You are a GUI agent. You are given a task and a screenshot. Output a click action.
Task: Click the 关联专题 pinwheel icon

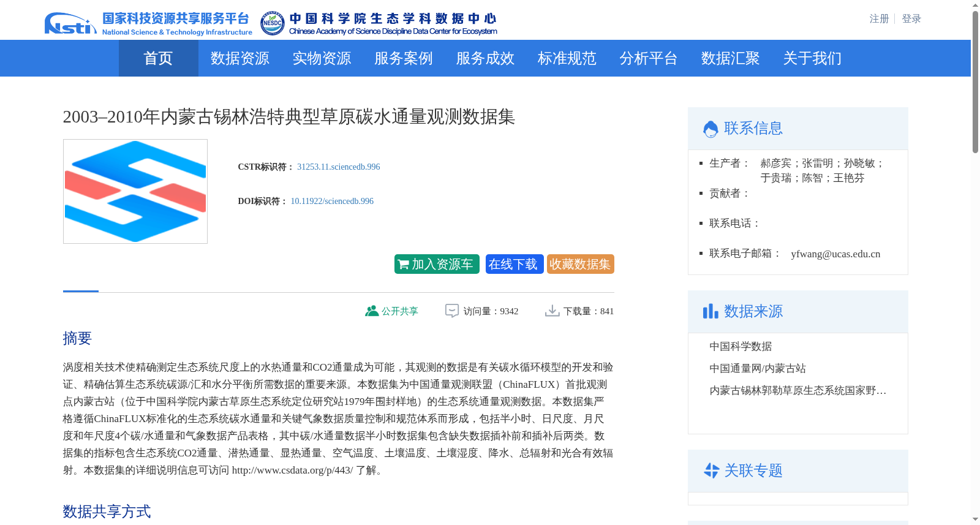pos(711,470)
